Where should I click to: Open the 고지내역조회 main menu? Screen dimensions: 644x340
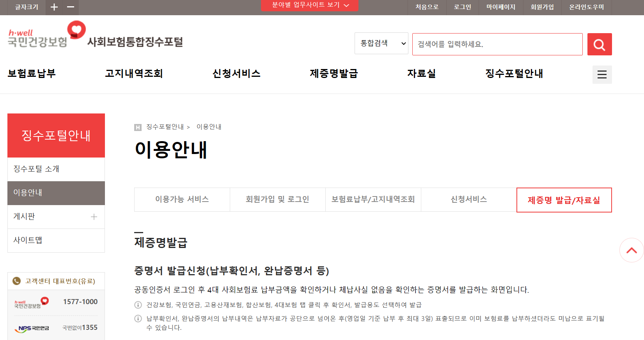click(x=134, y=73)
